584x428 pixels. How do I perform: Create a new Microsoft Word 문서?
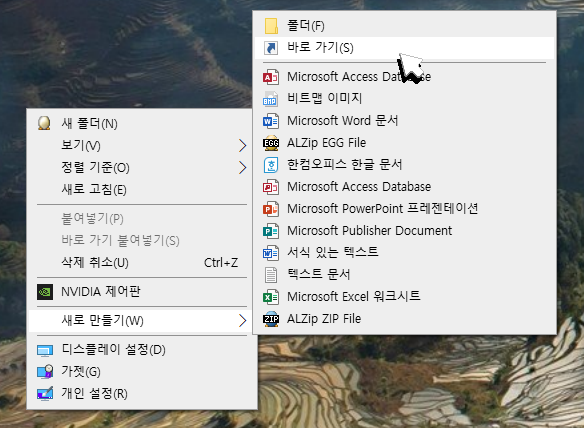[404, 121]
